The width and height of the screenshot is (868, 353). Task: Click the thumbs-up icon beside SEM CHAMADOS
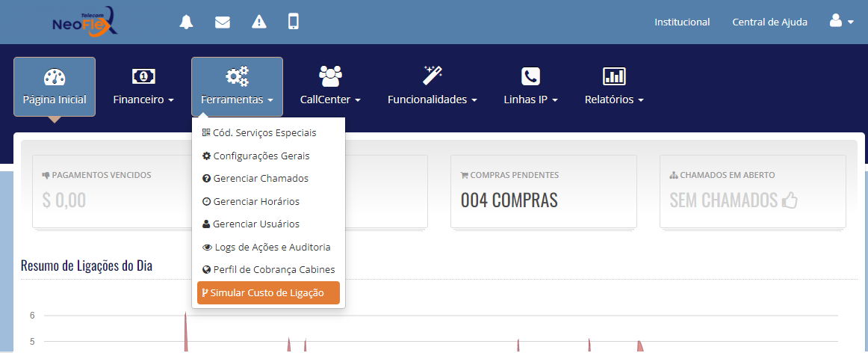[790, 200]
